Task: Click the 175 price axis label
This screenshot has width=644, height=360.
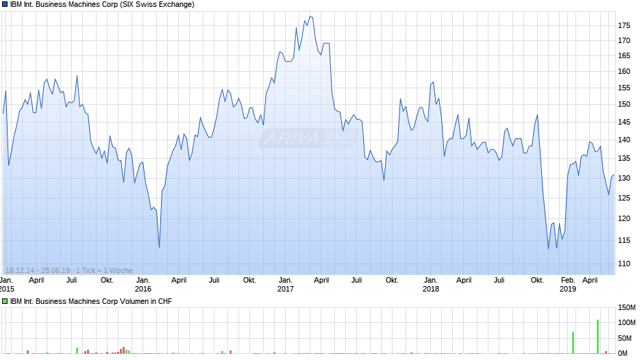Action: coord(624,25)
